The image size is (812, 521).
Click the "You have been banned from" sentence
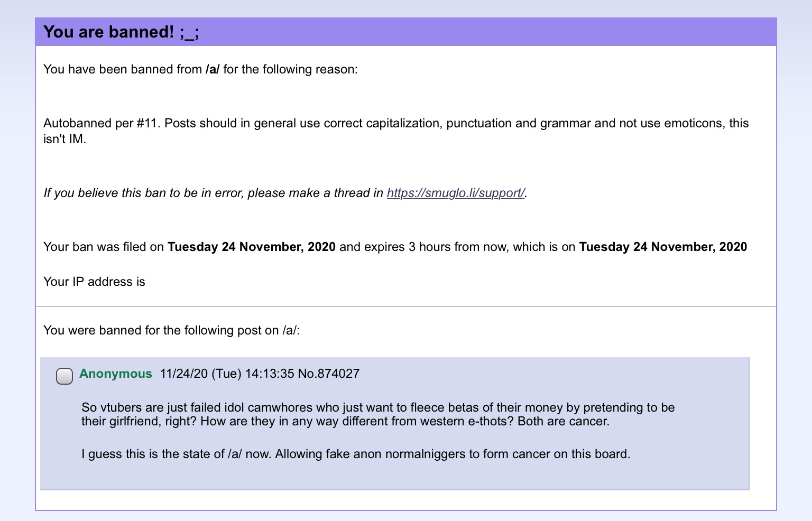coord(200,69)
